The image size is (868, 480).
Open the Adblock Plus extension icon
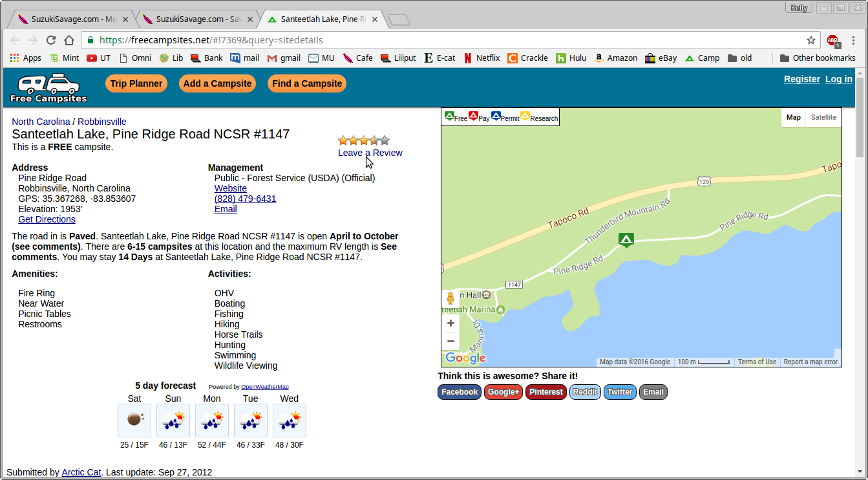pos(833,41)
